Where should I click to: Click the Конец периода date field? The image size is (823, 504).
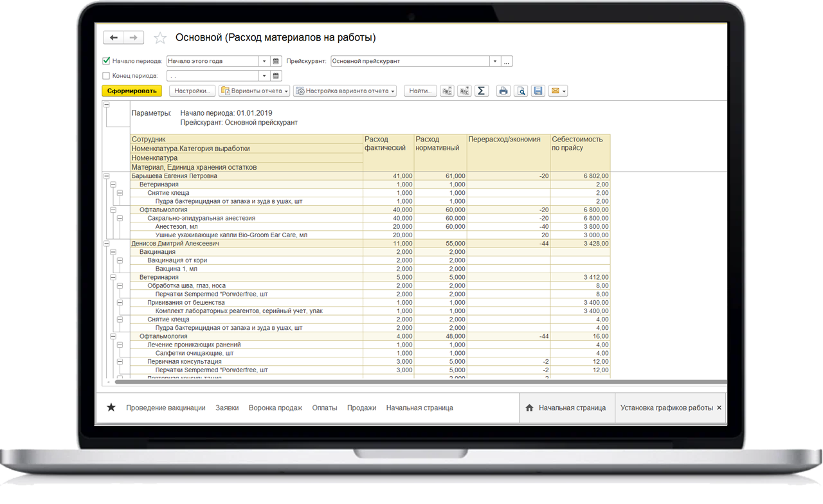pos(212,76)
